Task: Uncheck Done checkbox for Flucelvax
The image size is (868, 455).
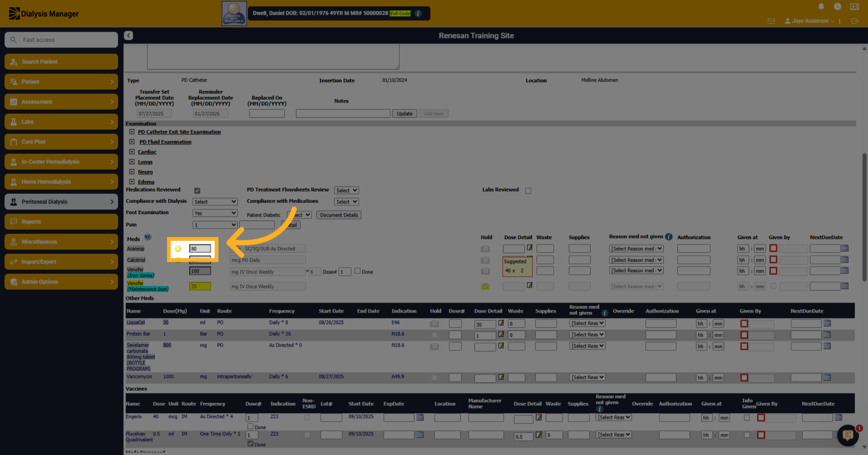Action: tap(250, 443)
